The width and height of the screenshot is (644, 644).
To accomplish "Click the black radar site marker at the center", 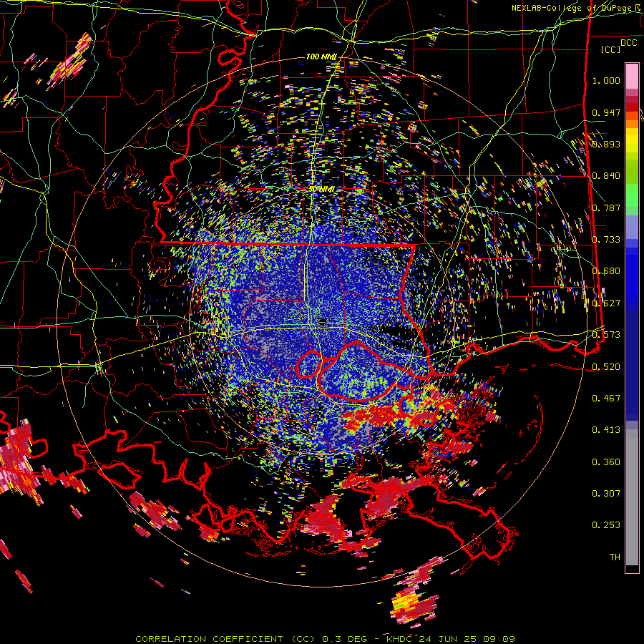I will [x=323, y=321].
